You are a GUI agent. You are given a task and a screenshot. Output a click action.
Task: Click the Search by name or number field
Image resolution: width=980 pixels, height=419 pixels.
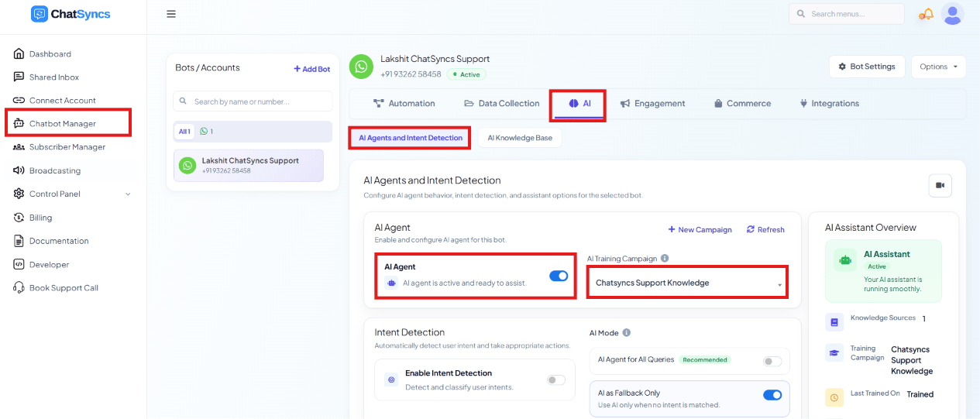click(253, 101)
